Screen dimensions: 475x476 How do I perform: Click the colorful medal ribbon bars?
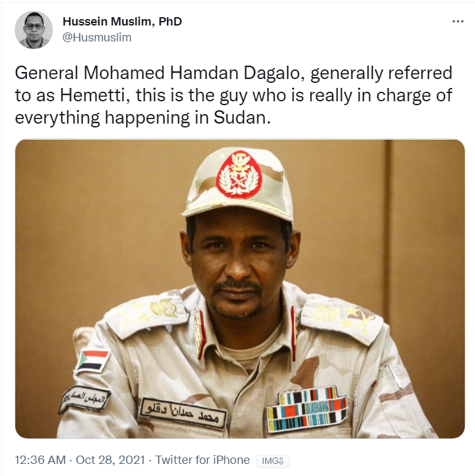(307, 409)
